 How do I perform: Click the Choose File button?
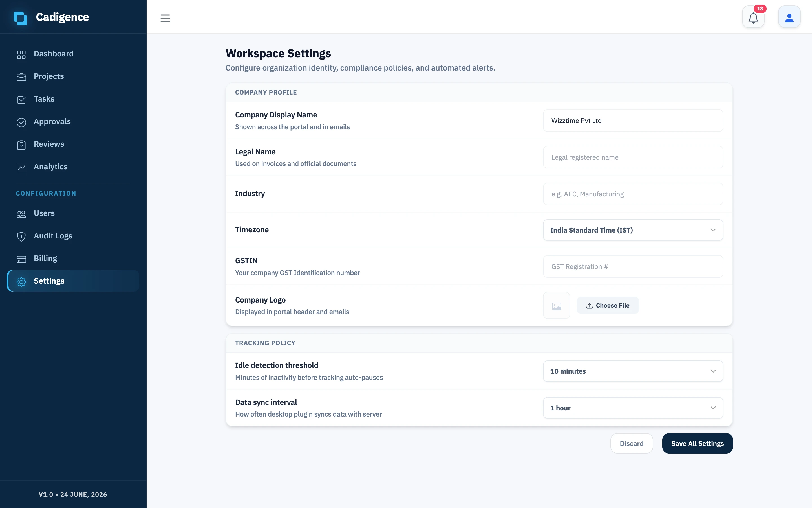coord(608,305)
